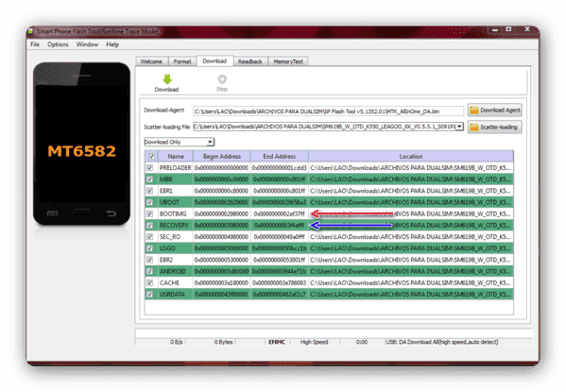Viewport: 566px width, 392px height.
Task: Open the Window menu
Action: tap(87, 44)
